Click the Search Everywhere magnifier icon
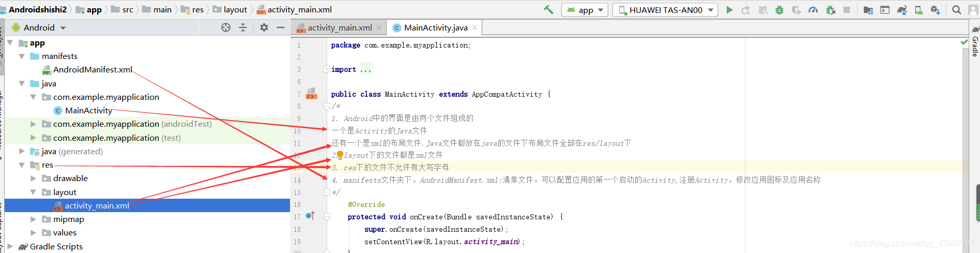This screenshot has height=253, width=980. click(957, 10)
